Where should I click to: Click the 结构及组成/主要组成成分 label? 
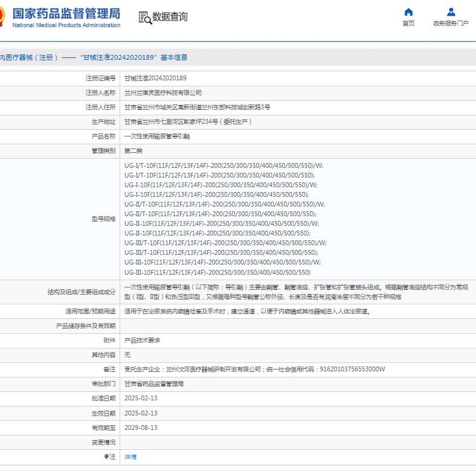pyautogui.click(x=82, y=292)
